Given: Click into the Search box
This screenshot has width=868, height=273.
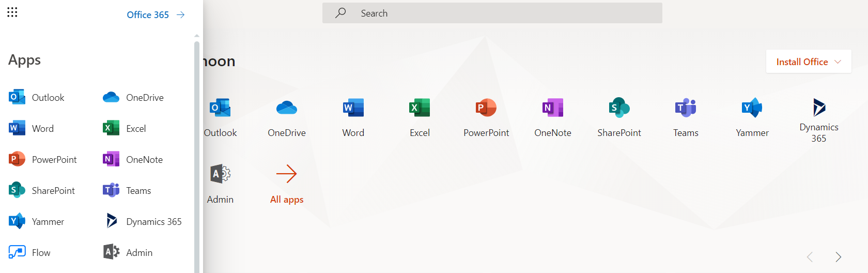Looking at the screenshot, I should [492, 13].
